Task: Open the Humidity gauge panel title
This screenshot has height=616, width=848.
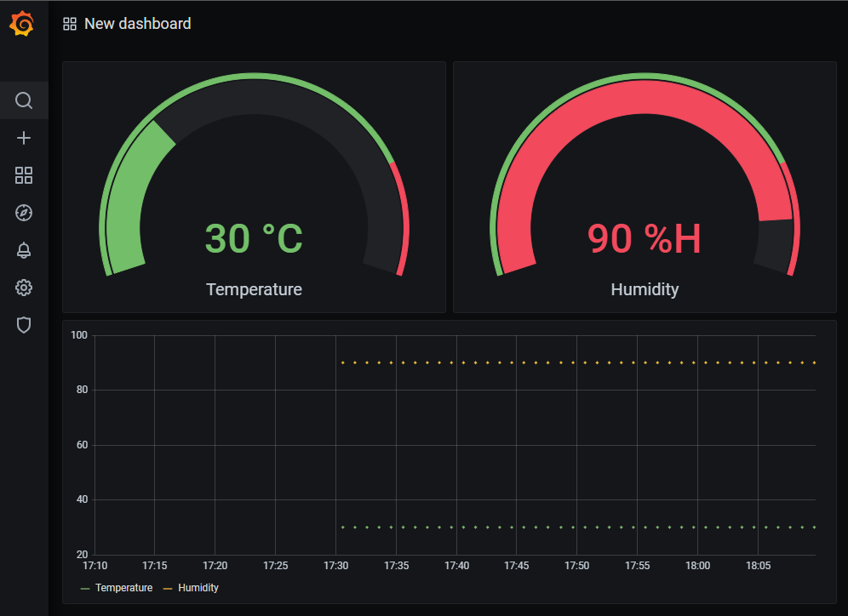Action: 645,289
